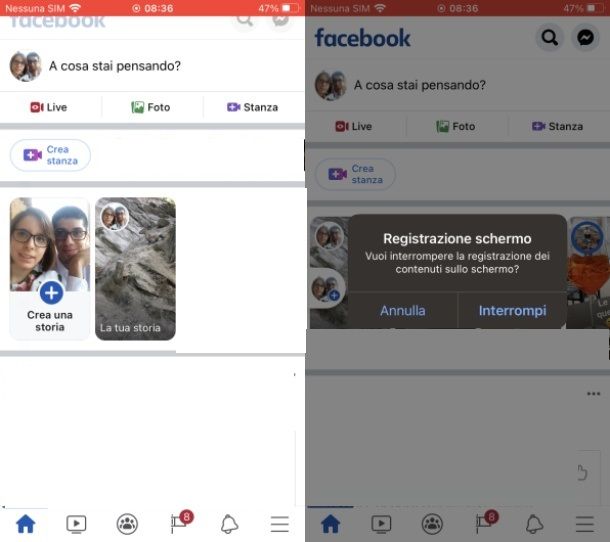Select Home tab in left bottom bar

coord(26,524)
